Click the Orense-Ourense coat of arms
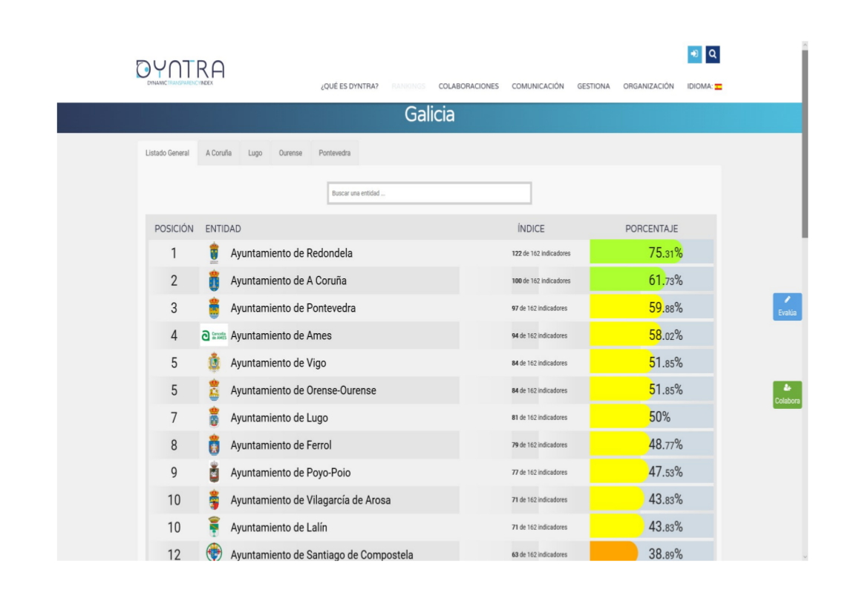The width and height of the screenshot is (868, 613). pyautogui.click(x=214, y=390)
